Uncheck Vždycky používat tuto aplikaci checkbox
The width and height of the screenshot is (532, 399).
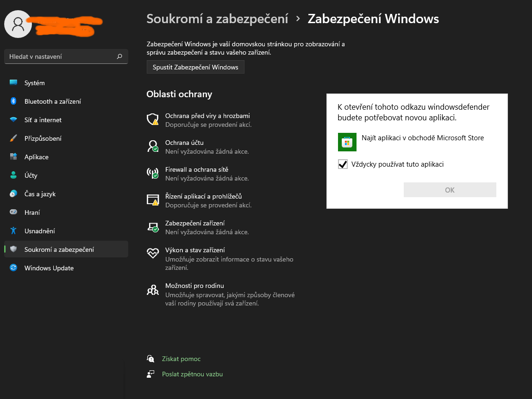click(x=343, y=164)
